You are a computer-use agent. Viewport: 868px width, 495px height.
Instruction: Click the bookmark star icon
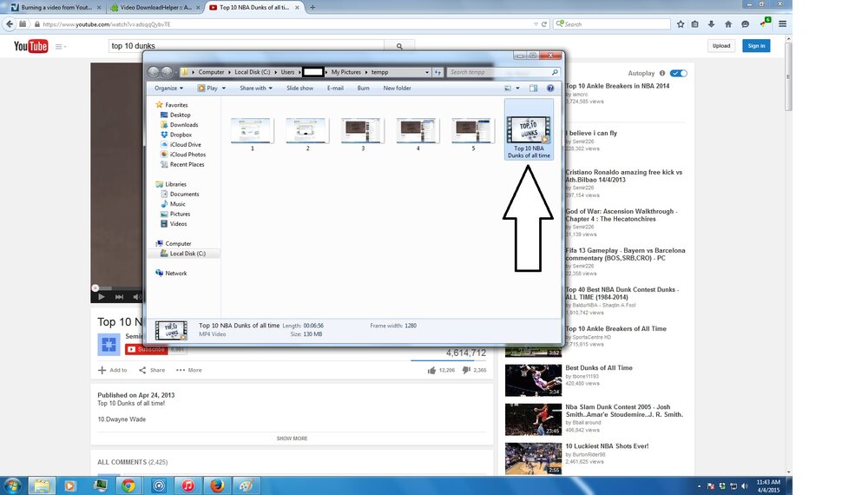point(681,23)
